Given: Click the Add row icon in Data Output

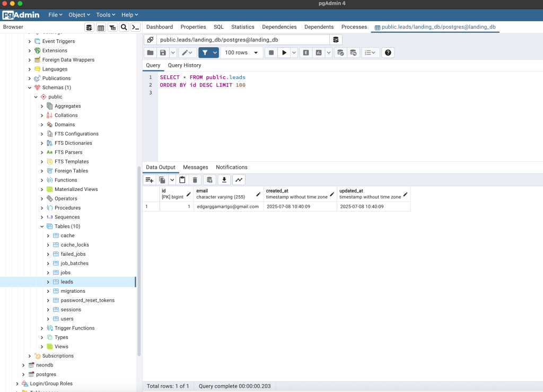Looking at the screenshot, I should [x=150, y=180].
